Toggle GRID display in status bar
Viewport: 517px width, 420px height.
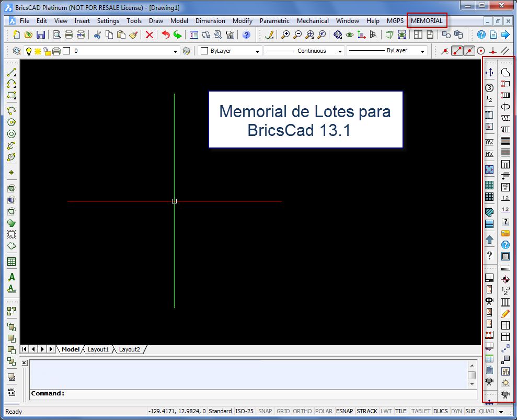(x=283, y=411)
